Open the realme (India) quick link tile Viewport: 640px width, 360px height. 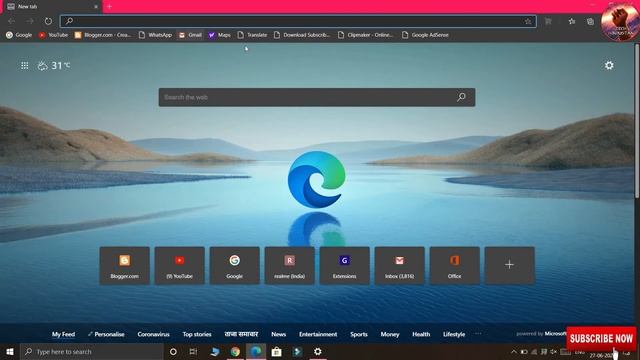(289, 265)
